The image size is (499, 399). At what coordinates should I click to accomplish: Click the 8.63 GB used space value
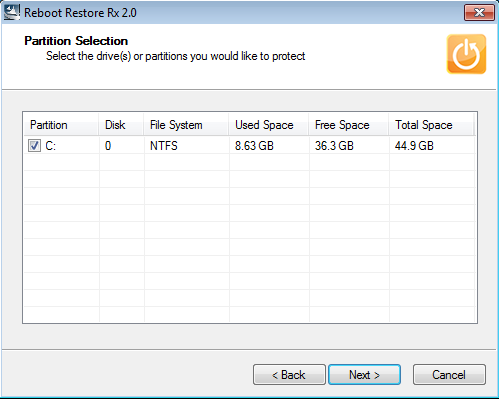[254, 146]
